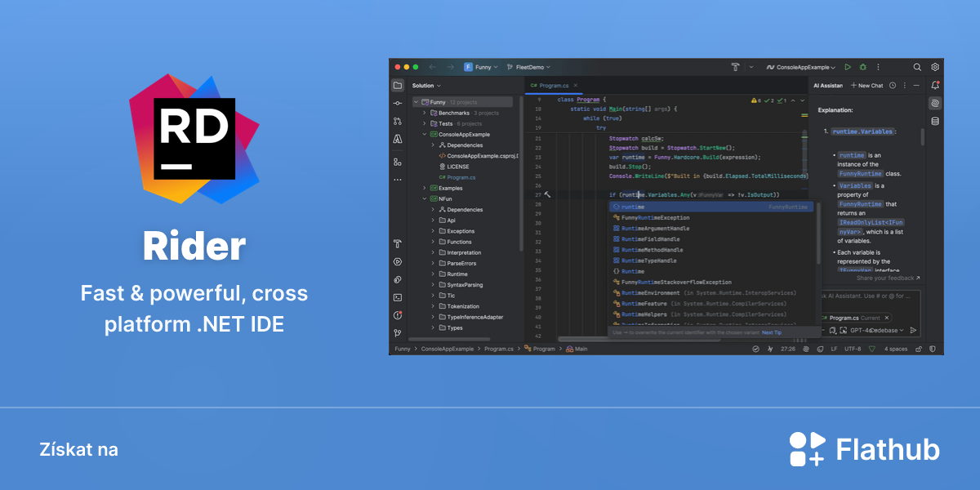Click the New Chat button in AI Assistant
980x490 pixels.
pyautogui.click(x=867, y=85)
